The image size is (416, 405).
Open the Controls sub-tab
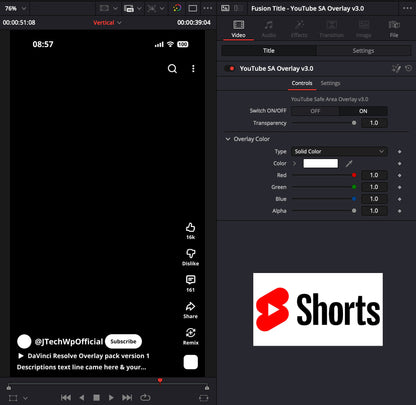pos(302,83)
